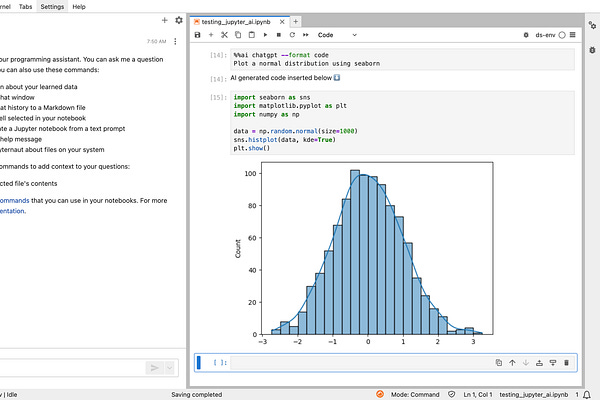This screenshot has height=400, width=600.
Task: Move the active cell up
Action: 512,362
